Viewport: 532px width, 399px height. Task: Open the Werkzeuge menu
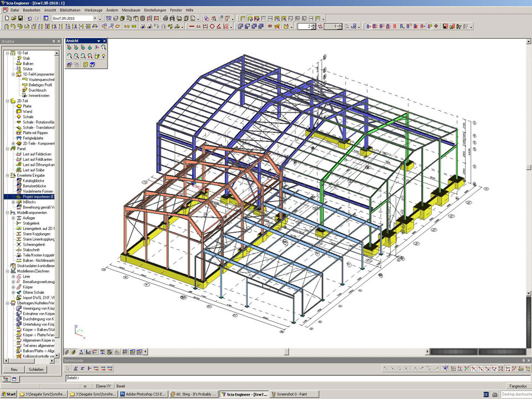[93, 10]
